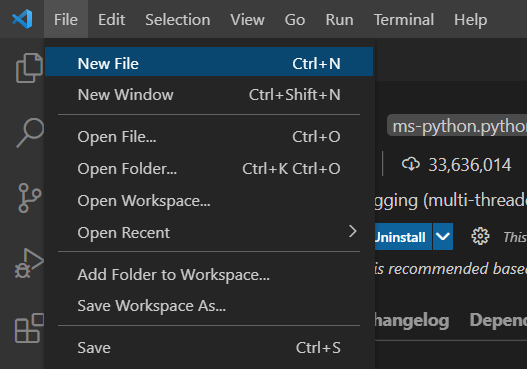Switch to the Changelog tab
Viewport: 527px width, 369px height.
pos(412,321)
